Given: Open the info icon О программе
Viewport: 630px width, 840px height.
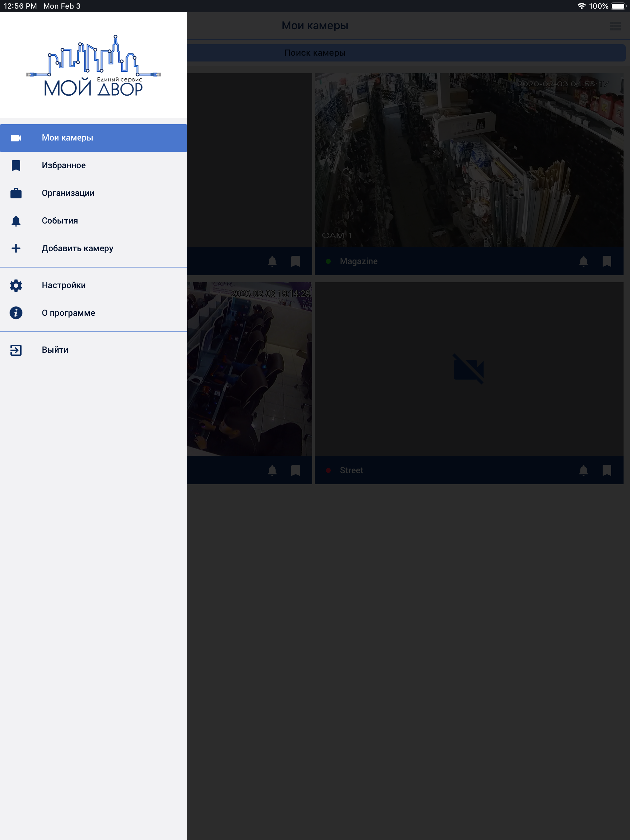Looking at the screenshot, I should [x=16, y=313].
